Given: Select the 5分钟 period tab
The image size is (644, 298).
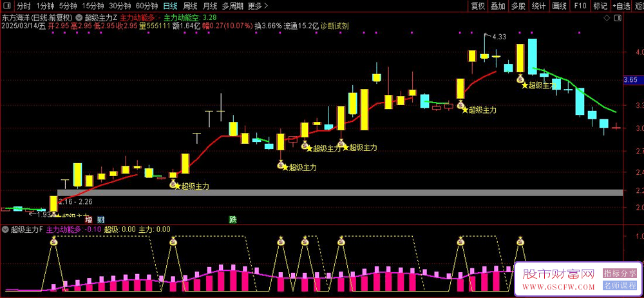Looking at the screenshot, I should (x=68, y=6).
